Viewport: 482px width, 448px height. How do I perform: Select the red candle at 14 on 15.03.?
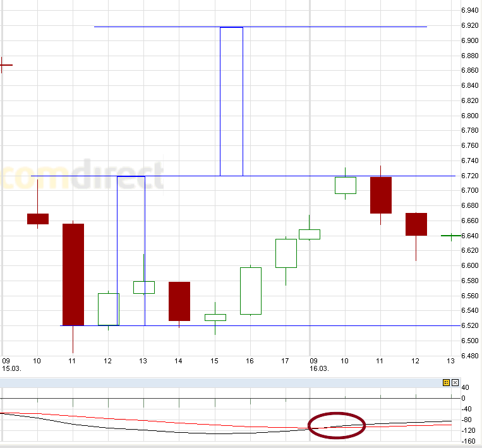[179, 301]
